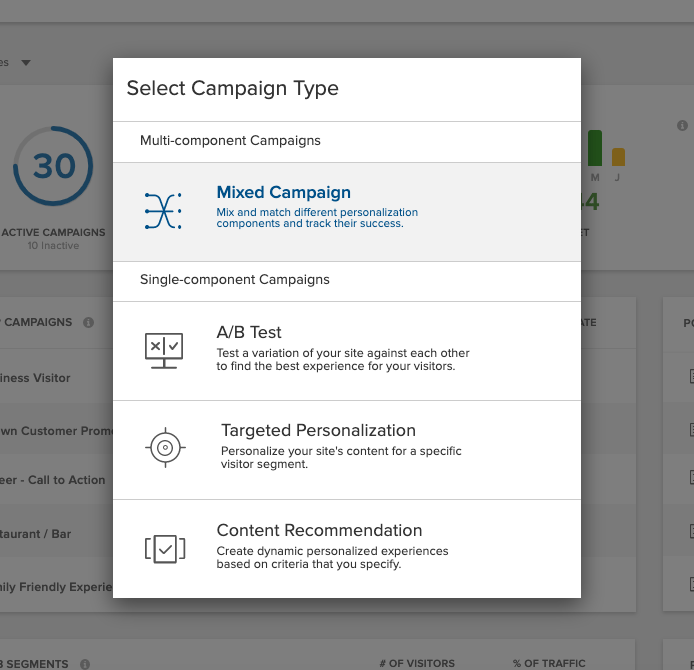Select the Mixed Campaign title
694x670 pixels.
pos(283,192)
